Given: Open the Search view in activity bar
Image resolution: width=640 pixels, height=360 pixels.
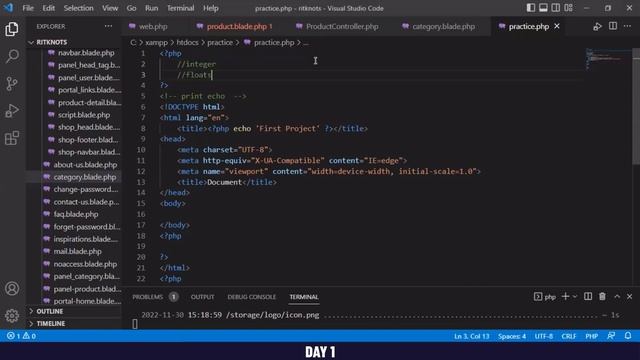Looking at the screenshot, I should coord(12,56).
